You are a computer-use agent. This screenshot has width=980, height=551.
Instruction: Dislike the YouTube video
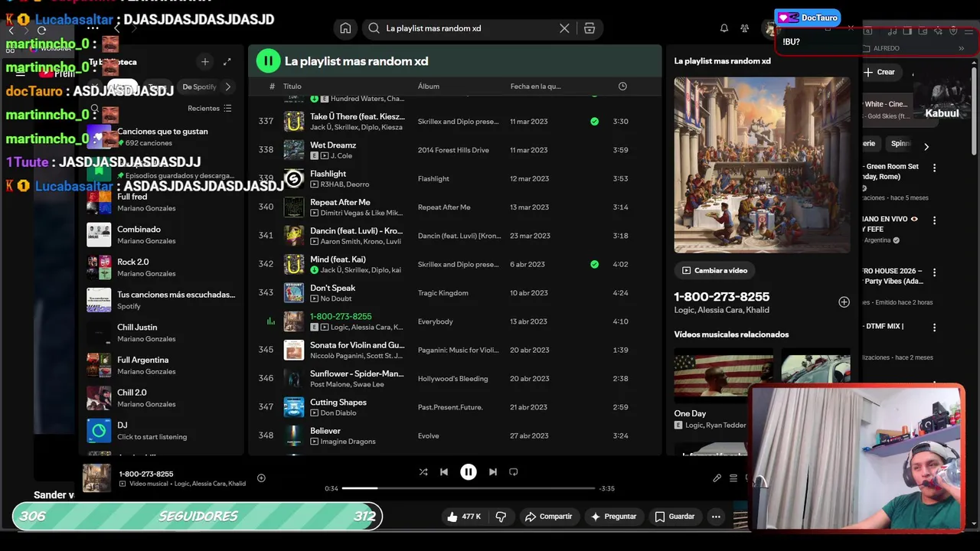tap(501, 517)
